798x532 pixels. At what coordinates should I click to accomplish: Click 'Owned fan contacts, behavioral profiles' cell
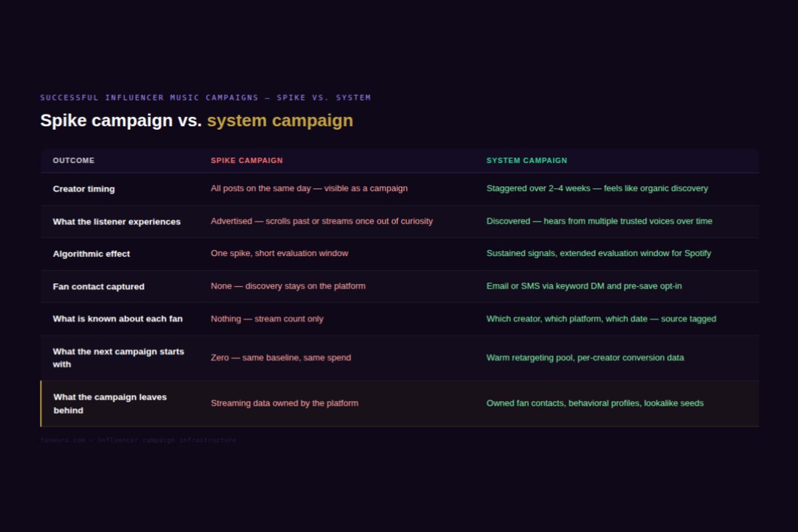coord(595,403)
